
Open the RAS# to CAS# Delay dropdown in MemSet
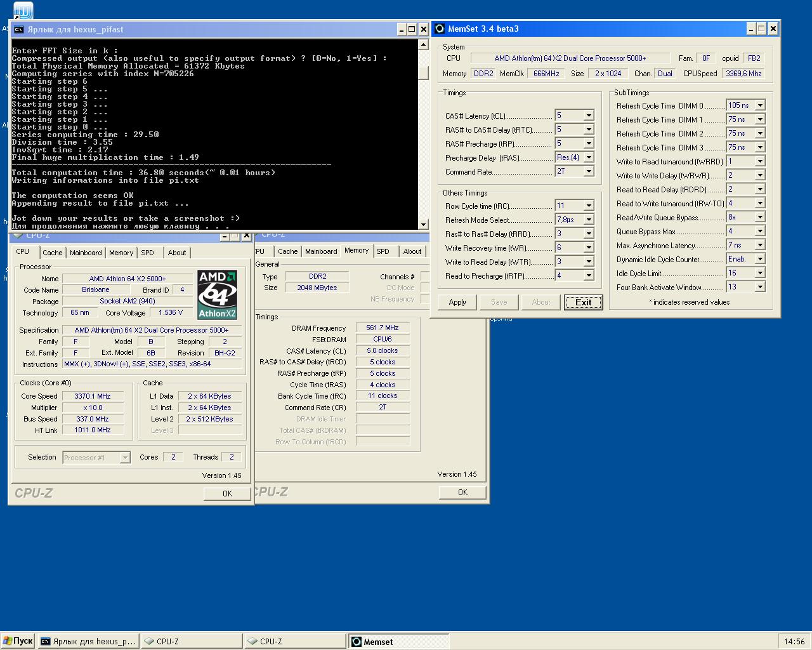point(589,129)
